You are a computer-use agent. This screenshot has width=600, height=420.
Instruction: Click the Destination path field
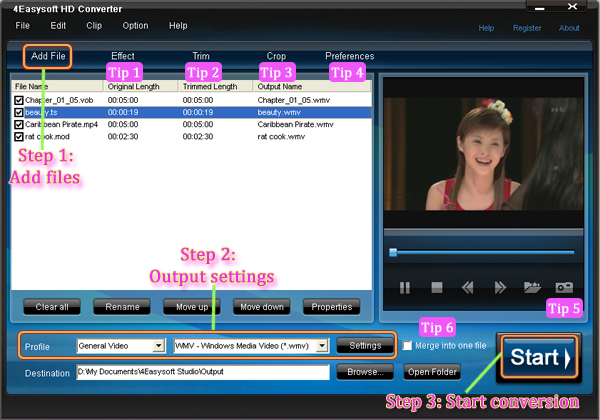point(203,372)
